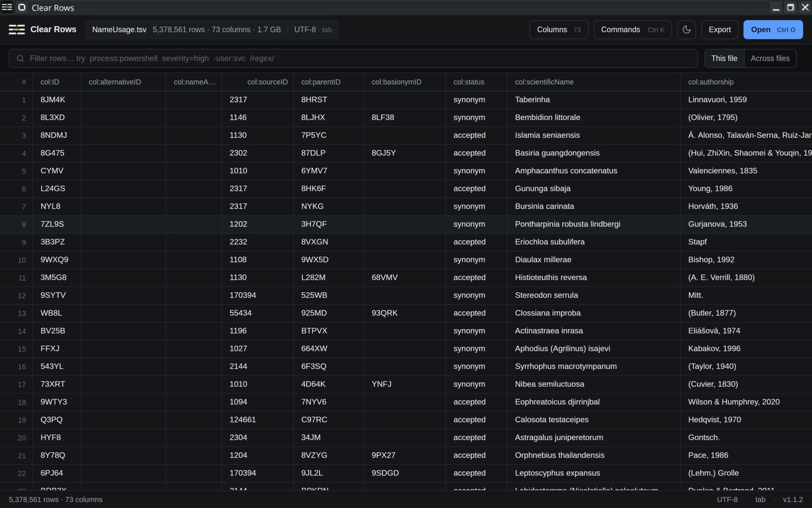Click Actinastraea inrasa cell
The image size is (812, 508).
click(593, 331)
